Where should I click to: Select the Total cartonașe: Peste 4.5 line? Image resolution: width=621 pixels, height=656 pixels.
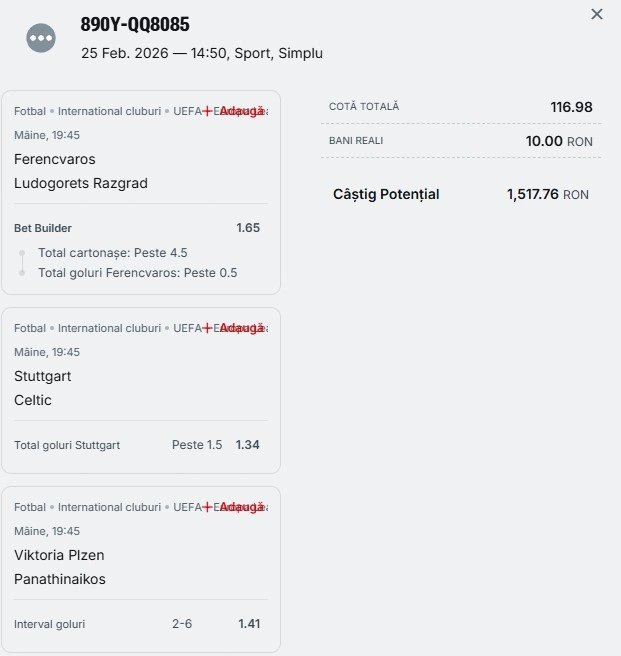113,253
